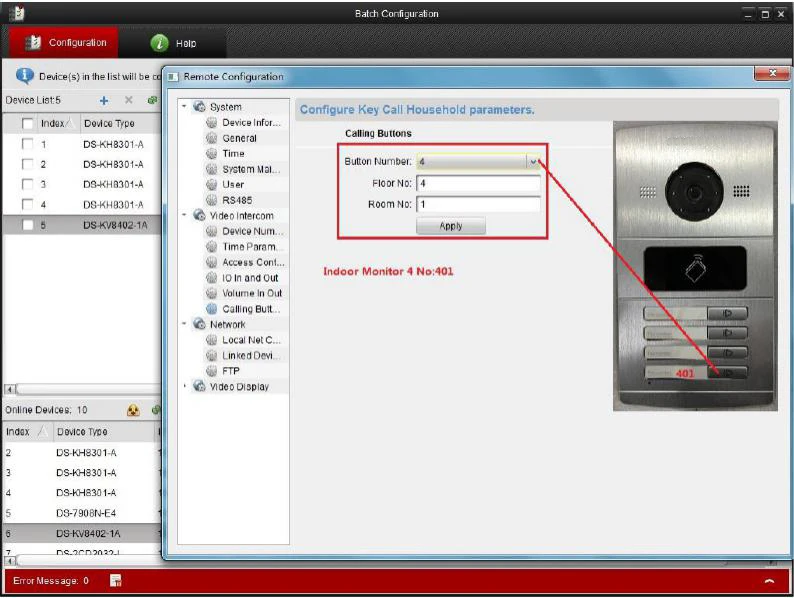The height and width of the screenshot is (598, 794).
Task: Click the gear icon beside User
Action: (212, 184)
